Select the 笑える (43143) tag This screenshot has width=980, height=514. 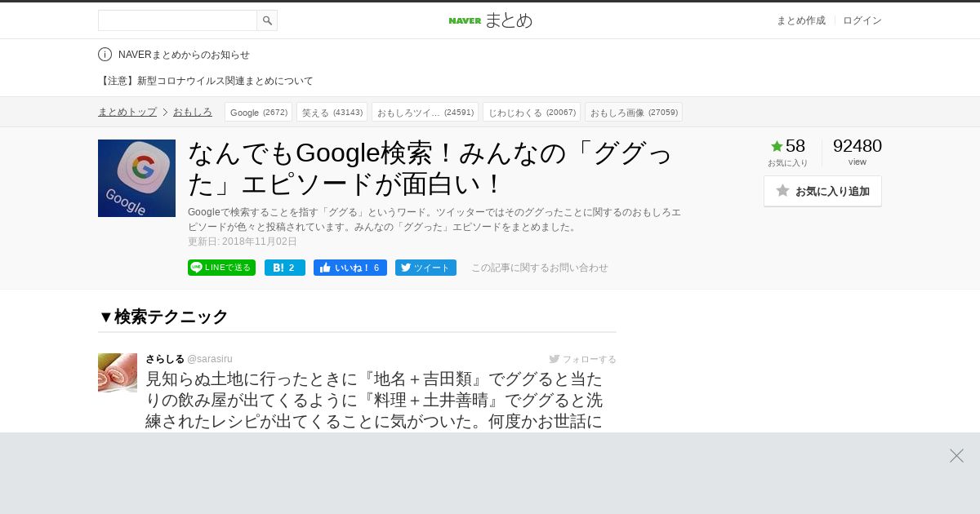tap(332, 112)
